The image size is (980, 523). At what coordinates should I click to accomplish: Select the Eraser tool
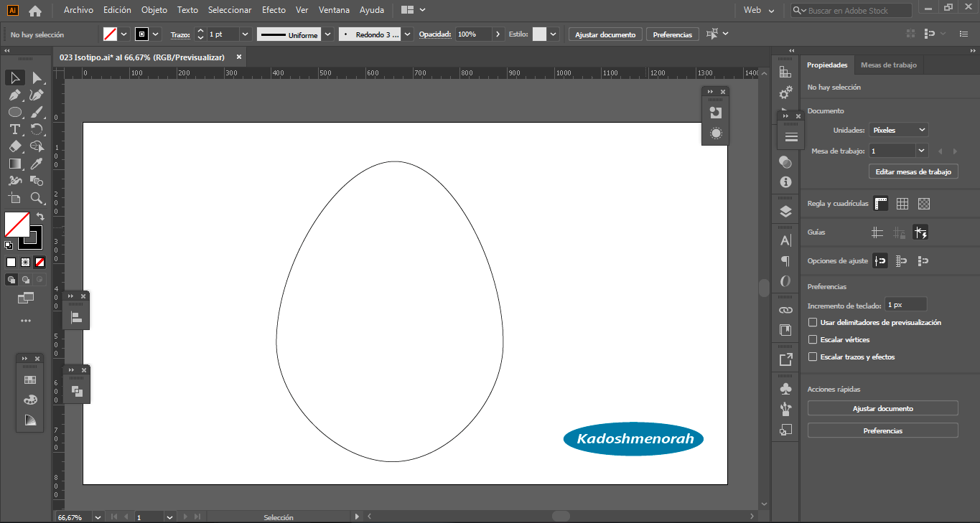click(x=15, y=146)
